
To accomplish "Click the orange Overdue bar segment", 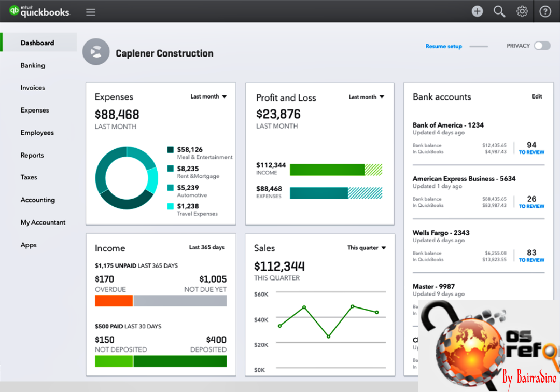I will coord(114,301).
